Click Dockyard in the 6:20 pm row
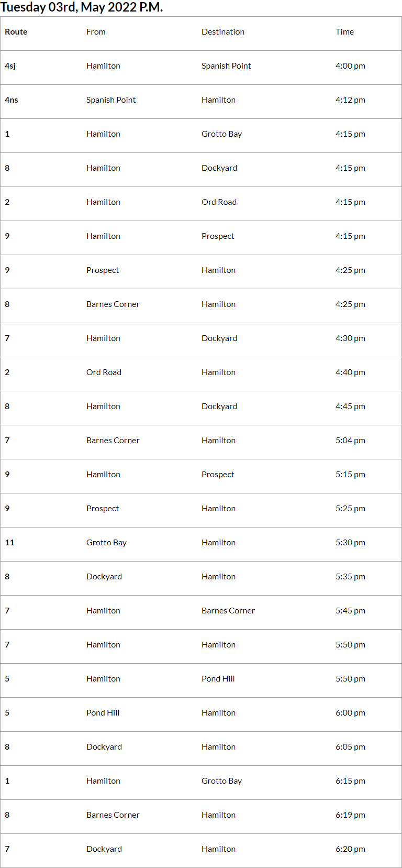Image resolution: width=402 pixels, height=868 pixels. point(104,849)
